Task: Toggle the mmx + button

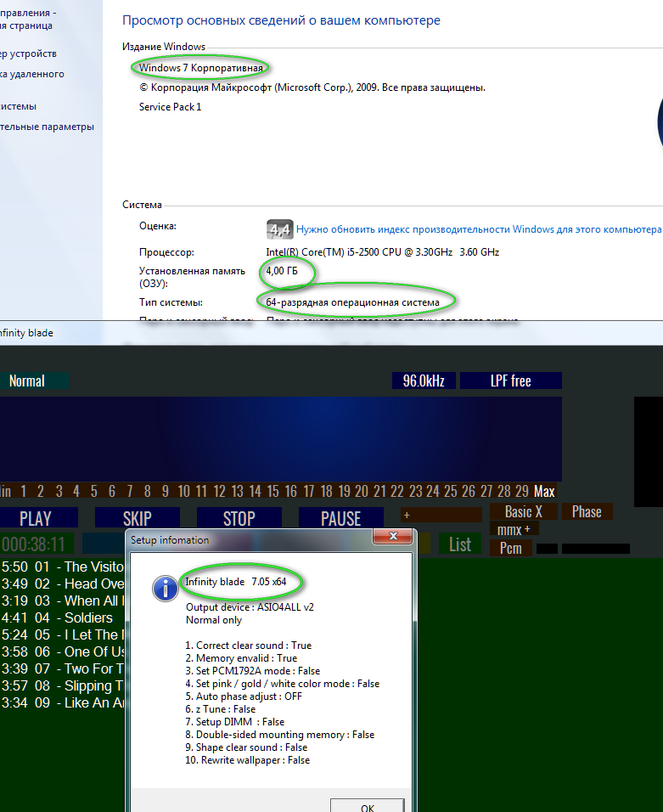Action: [x=514, y=530]
